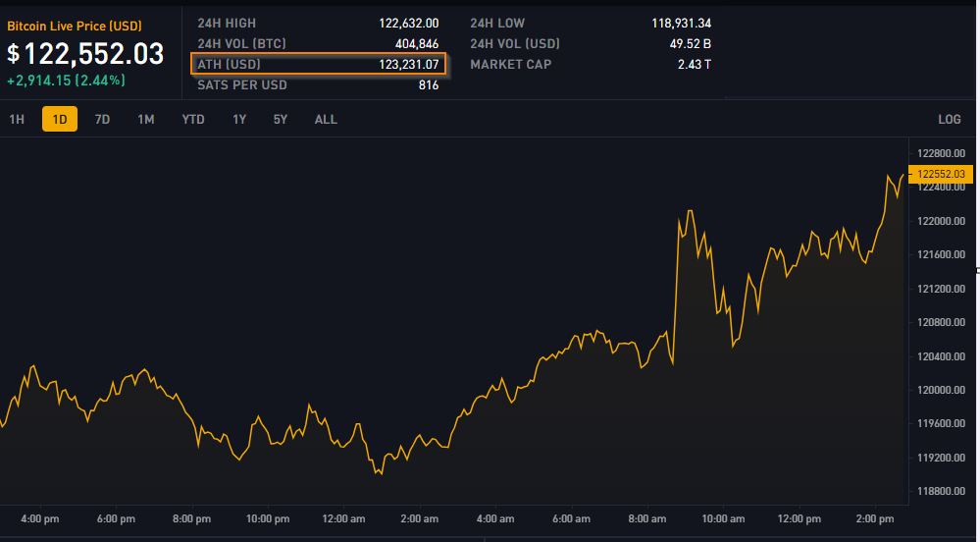Click the 8:00 pm time axis label

coord(192,518)
